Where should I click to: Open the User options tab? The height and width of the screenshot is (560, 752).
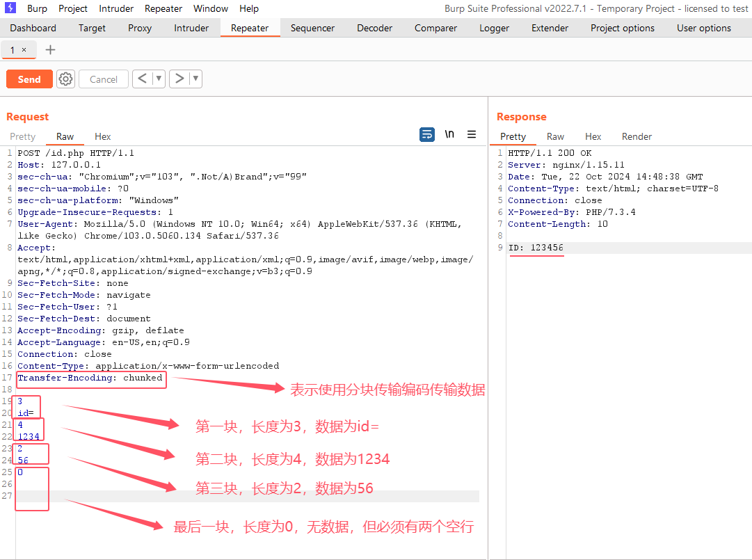point(704,29)
